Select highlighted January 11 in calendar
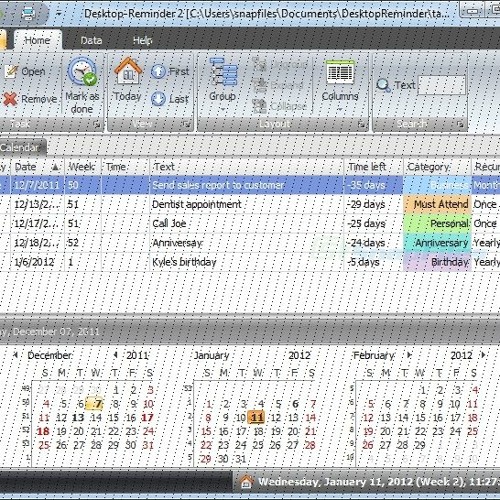 pyautogui.click(x=257, y=418)
